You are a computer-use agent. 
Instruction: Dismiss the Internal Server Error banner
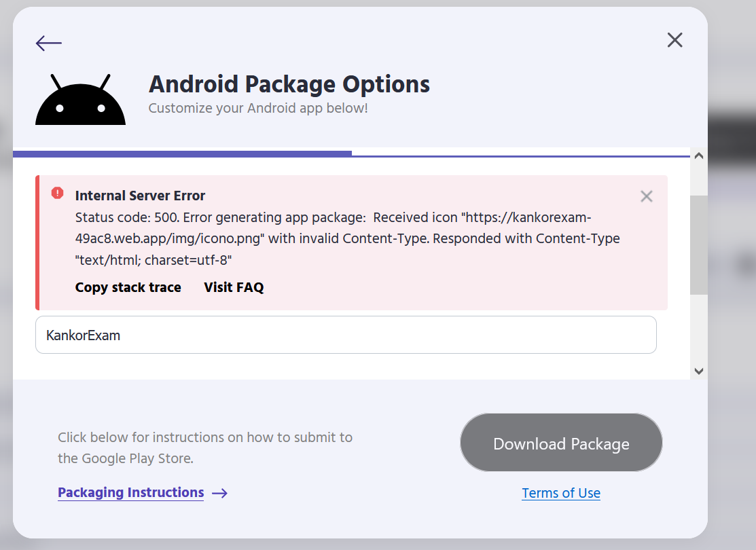click(646, 196)
